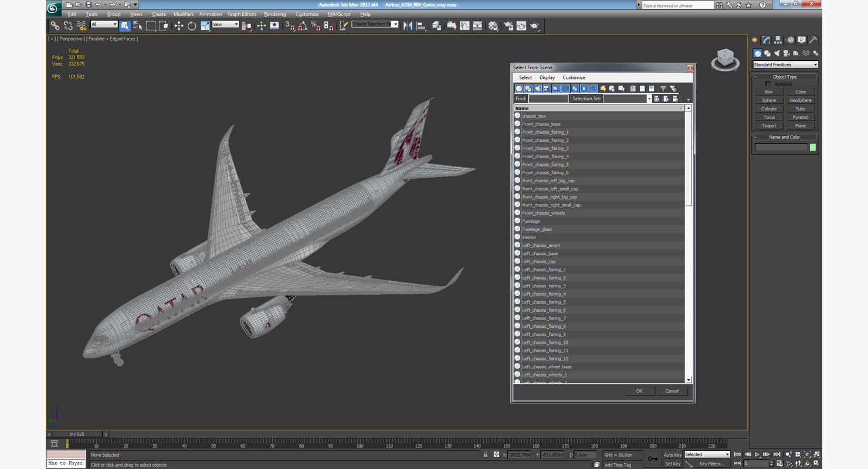The image size is (868, 469).
Task: Toggle Display Helpers filter in dialog
Action: point(556,89)
